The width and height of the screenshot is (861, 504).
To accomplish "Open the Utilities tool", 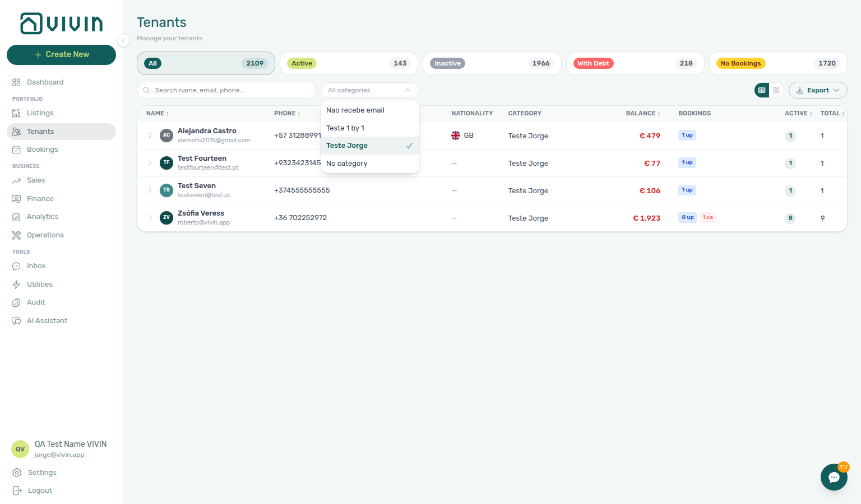I will tap(61, 284).
